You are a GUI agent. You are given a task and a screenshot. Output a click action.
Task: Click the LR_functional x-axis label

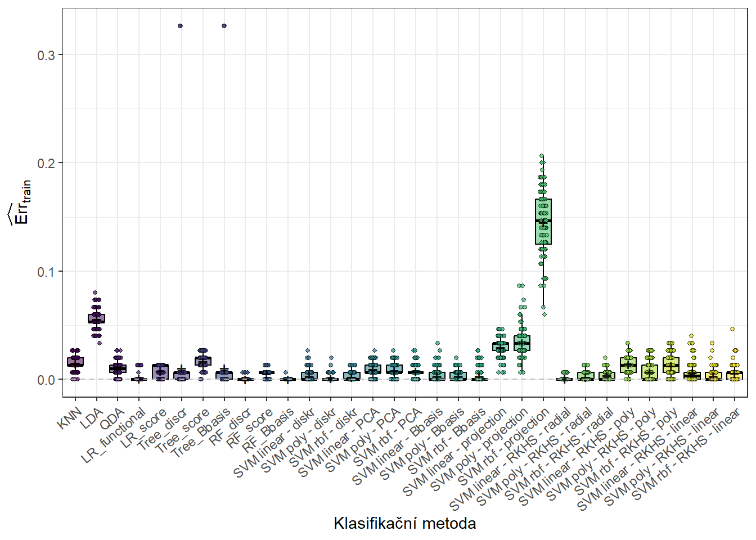(x=114, y=436)
